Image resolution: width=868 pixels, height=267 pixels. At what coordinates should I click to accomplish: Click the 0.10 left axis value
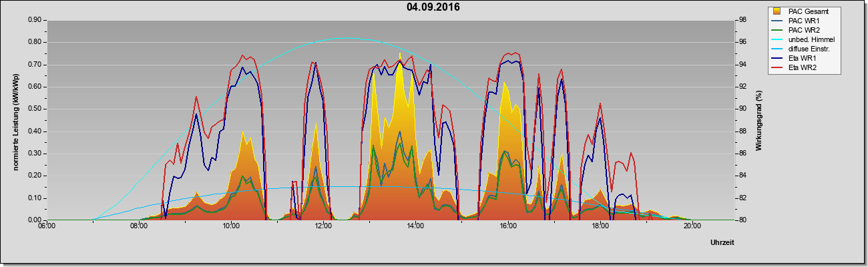35,198
